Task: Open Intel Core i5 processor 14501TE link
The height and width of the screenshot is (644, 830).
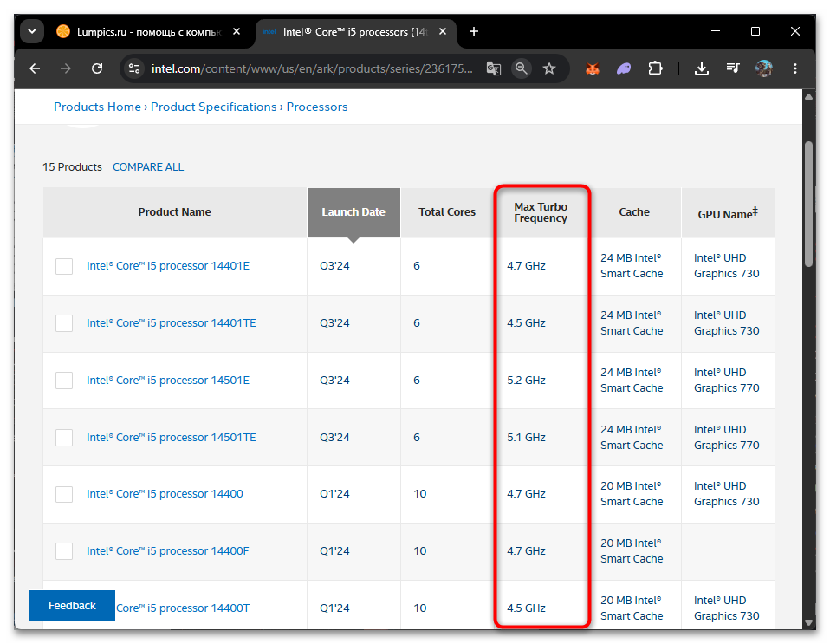Action: pos(171,438)
